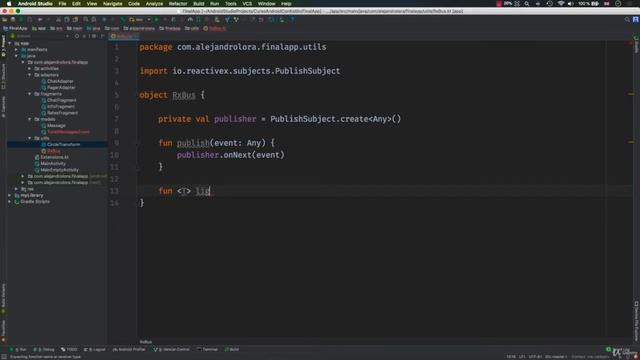
Task: Click the Save All toolbar icon
Action: point(13,20)
